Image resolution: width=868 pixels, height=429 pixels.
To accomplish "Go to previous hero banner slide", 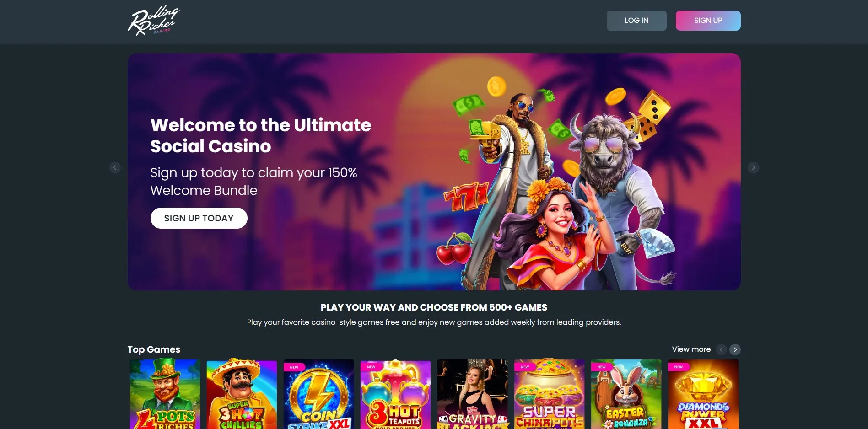I will click(x=115, y=168).
